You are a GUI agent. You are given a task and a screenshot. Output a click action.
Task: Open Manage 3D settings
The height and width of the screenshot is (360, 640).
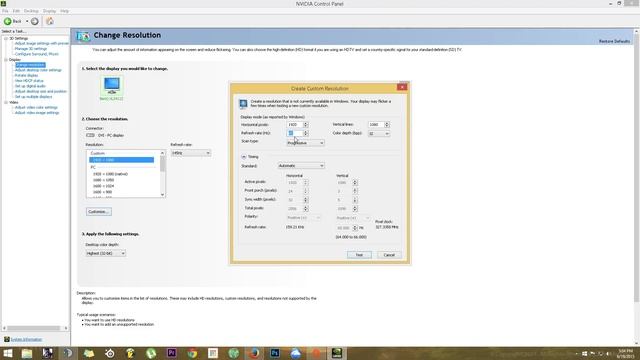(31, 49)
